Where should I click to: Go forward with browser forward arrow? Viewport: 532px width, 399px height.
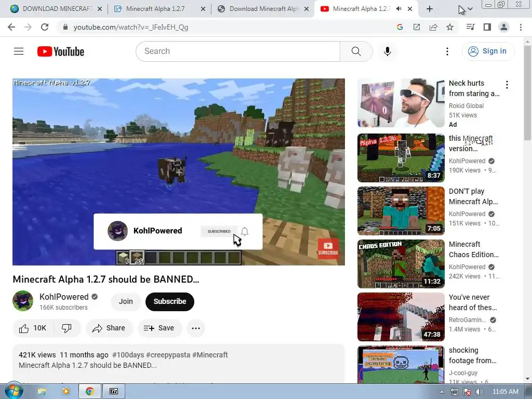click(x=28, y=27)
